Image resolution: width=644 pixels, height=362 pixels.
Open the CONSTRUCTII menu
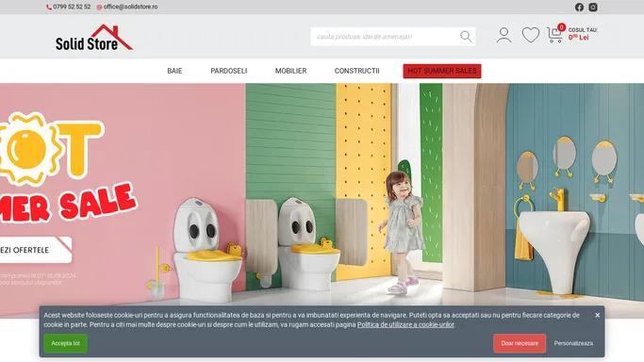[x=357, y=71]
